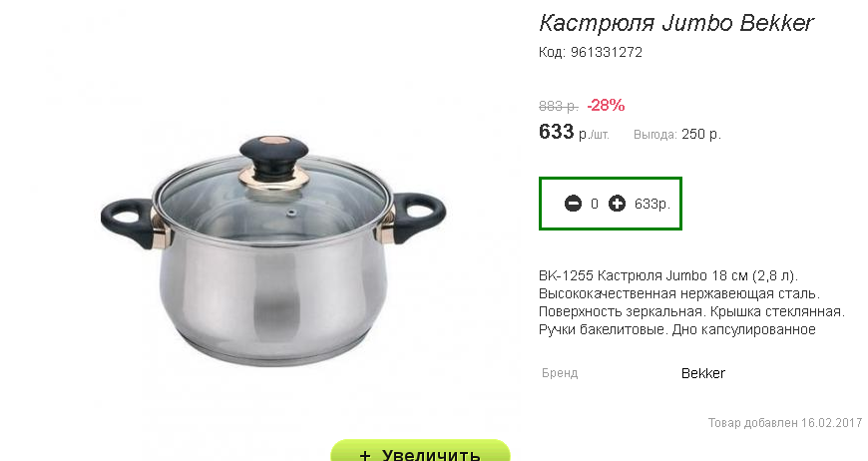Click the right pot handle in photo
Screen dimensions: 868x461
(418, 217)
